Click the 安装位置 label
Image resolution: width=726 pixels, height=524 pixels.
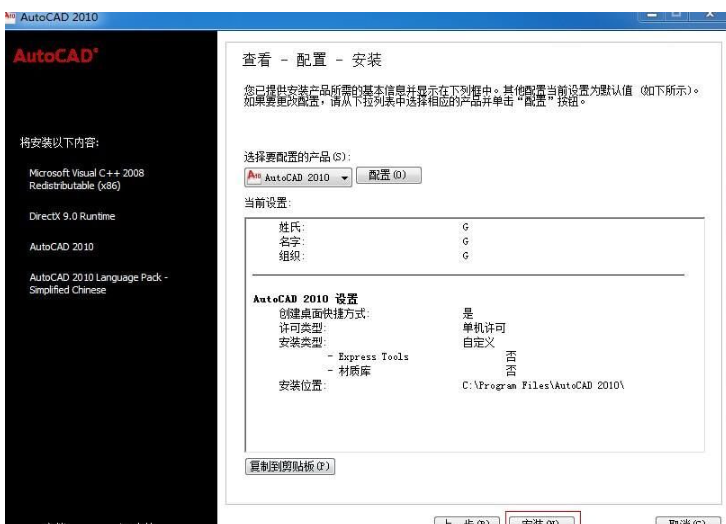coord(302,385)
